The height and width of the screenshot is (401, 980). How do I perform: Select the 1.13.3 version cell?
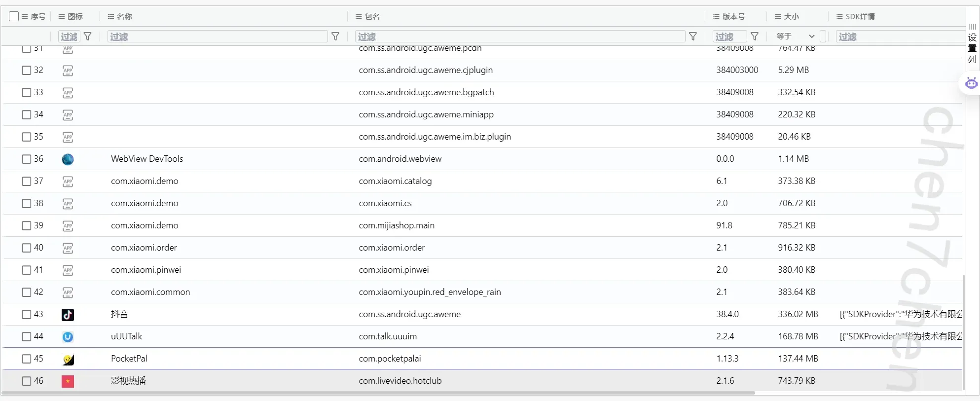(x=727, y=359)
